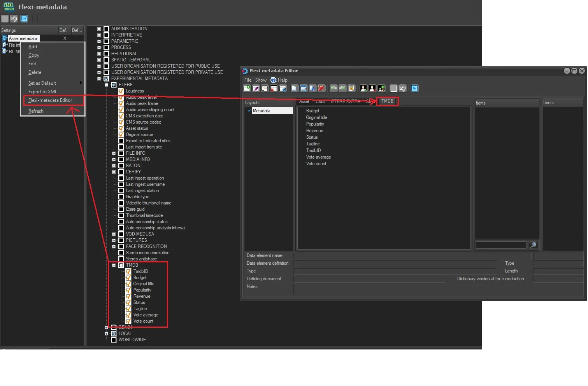Switch to the TMDB tab

point(387,101)
